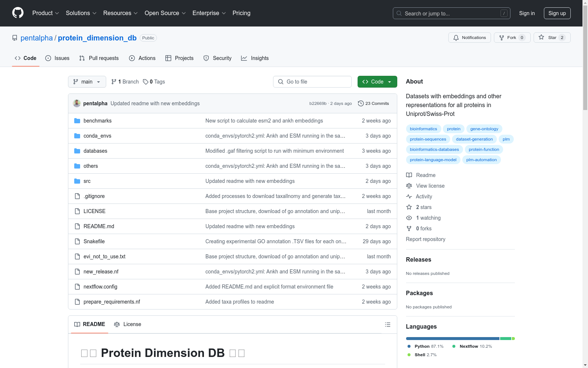This screenshot has height=368, width=588.
Task: Click the new_release.nf file icon
Action: click(x=77, y=272)
